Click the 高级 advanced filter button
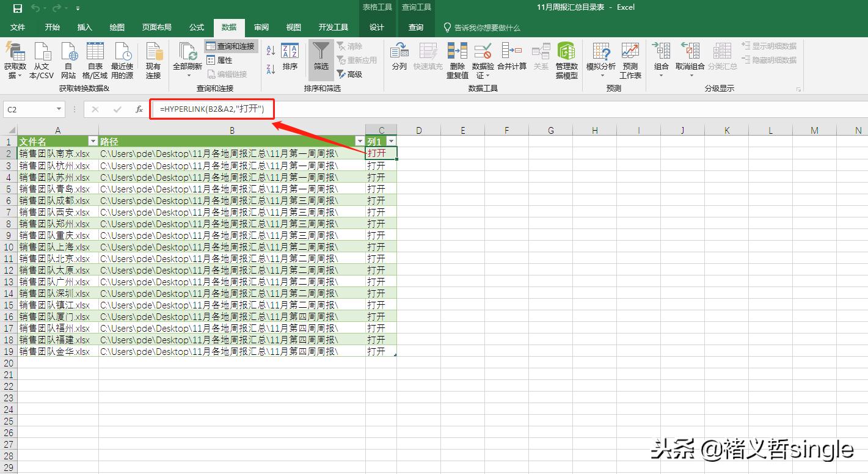 click(x=350, y=75)
